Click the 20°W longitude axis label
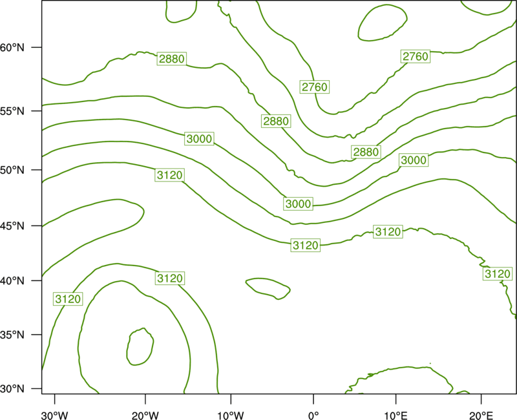 [145, 415]
